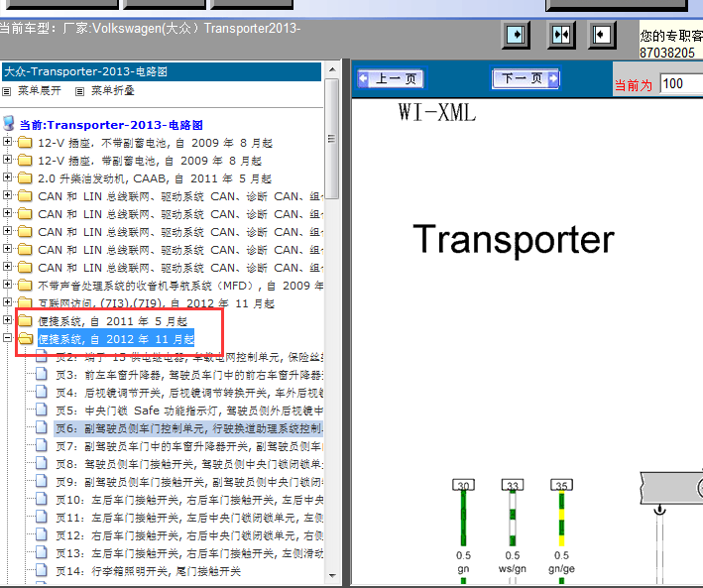Click the 大众-Transporter-2013-电路图 panel header
This screenshot has height=588, width=703.
point(162,71)
